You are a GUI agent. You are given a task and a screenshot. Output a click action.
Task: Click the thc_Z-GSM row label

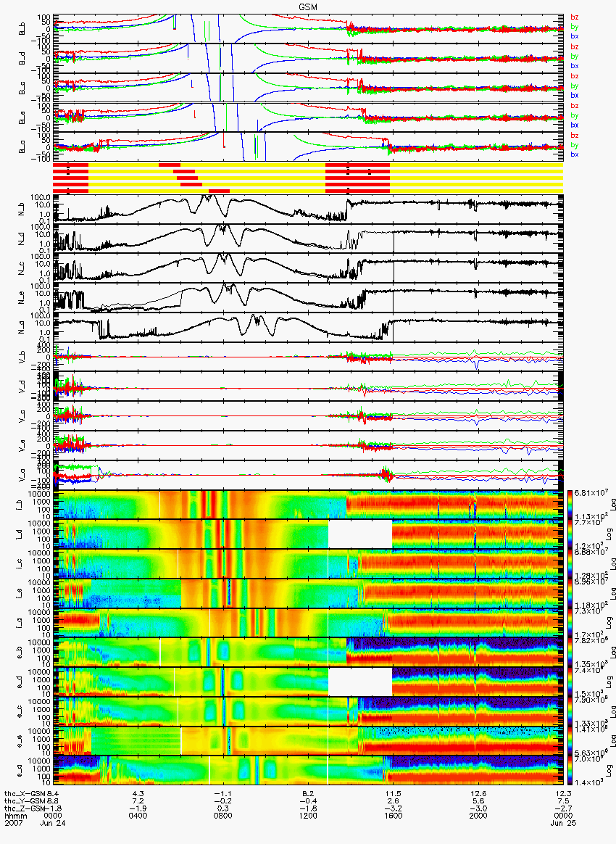pyautogui.click(x=25, y=808)
